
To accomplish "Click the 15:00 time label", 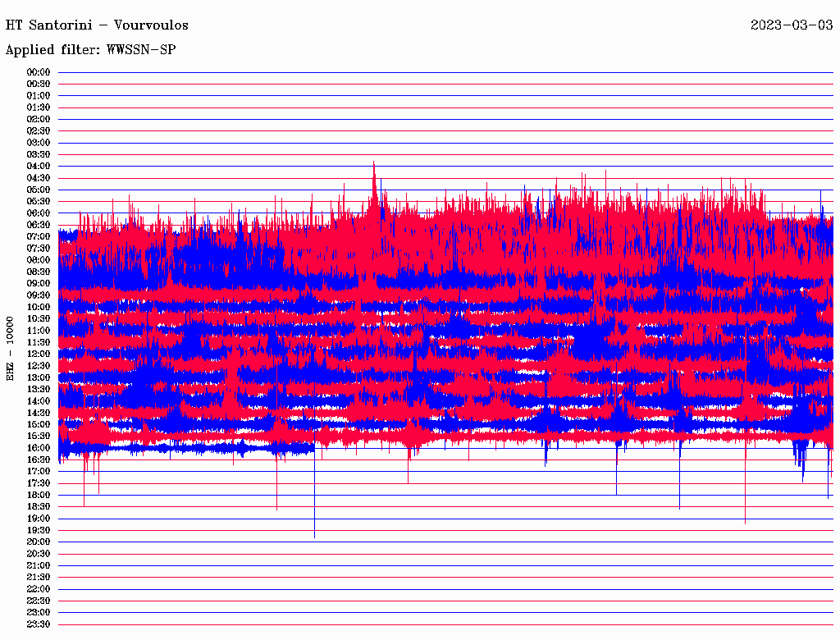I will coord(39,424).
